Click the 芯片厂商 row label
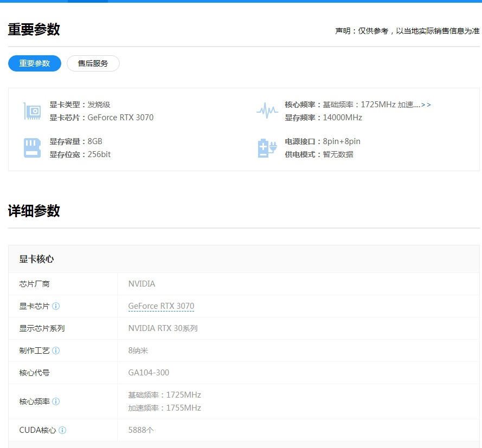Viewport: 482px width, 448px height. click(x=34, y=284)
